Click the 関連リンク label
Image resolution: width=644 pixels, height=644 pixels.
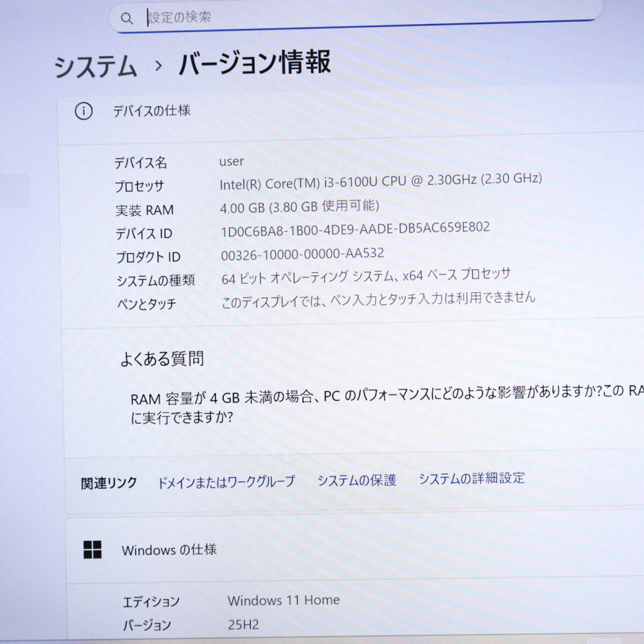tap(109, 484)
